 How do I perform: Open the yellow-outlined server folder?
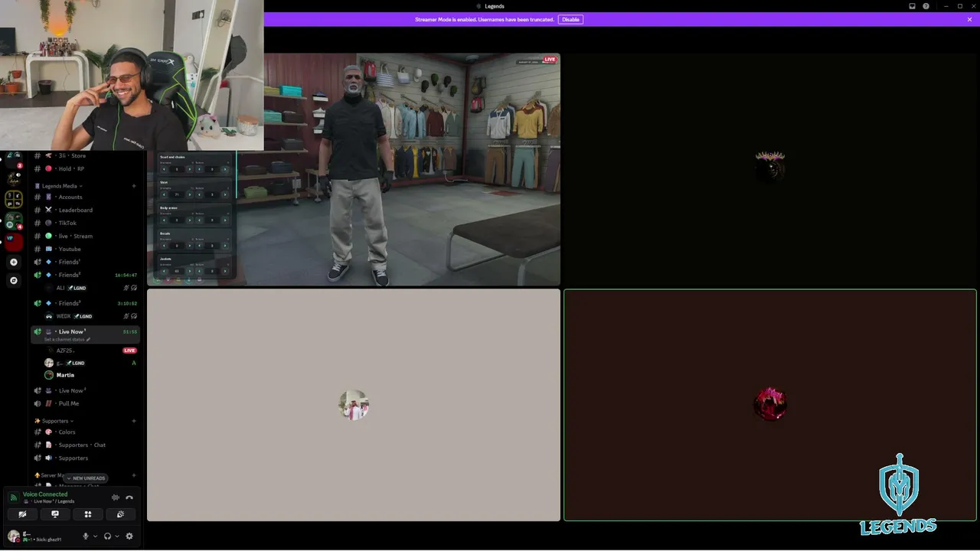13,199
